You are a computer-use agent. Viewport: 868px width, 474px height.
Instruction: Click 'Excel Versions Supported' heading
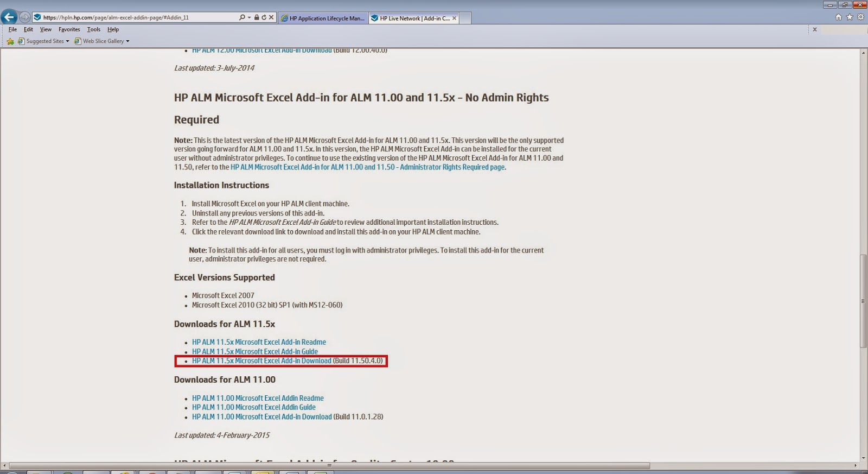225,277
